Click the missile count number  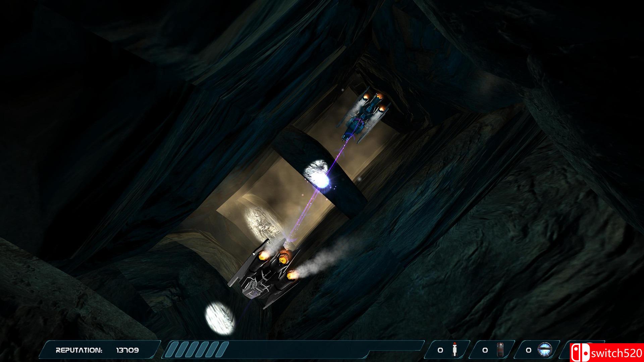pos(440,350)
